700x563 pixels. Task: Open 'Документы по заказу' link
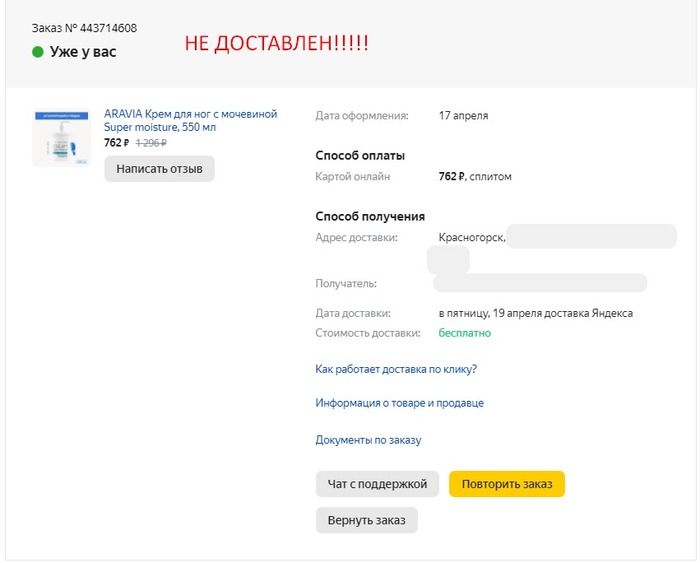point(368,440)
